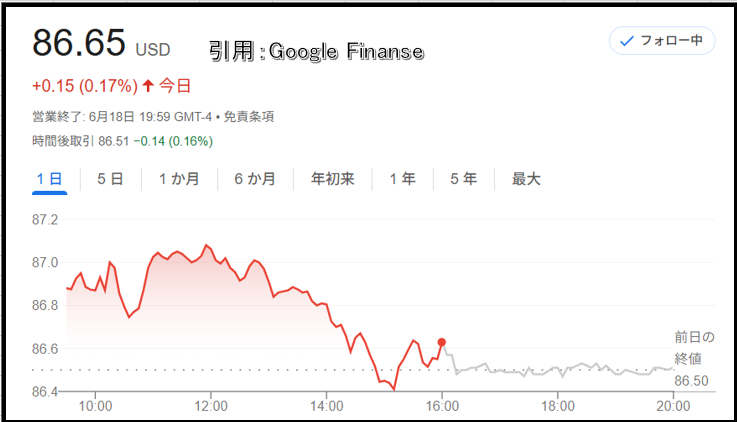Open the 6か月 range tab
Image resolution: width=737 pixels, height=422 pixels.
pyautogui.click(x=255, y=179)
